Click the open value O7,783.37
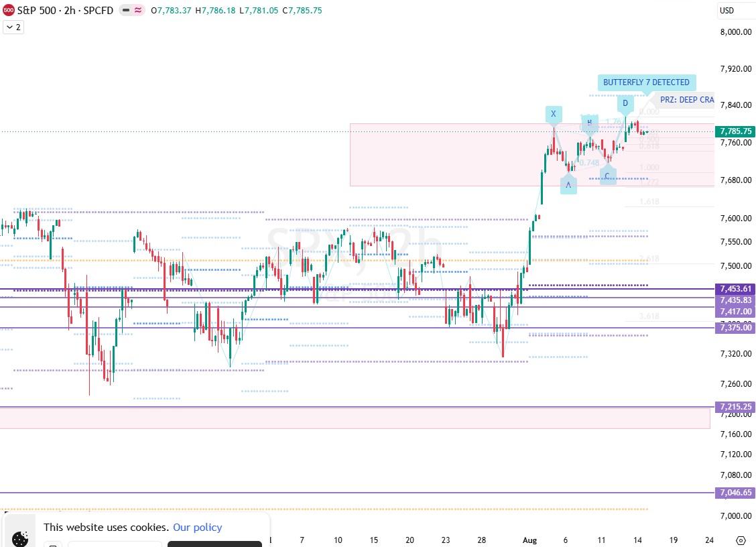Image resolution: width=756 pixels, height=547 pixels. (171, 11)
